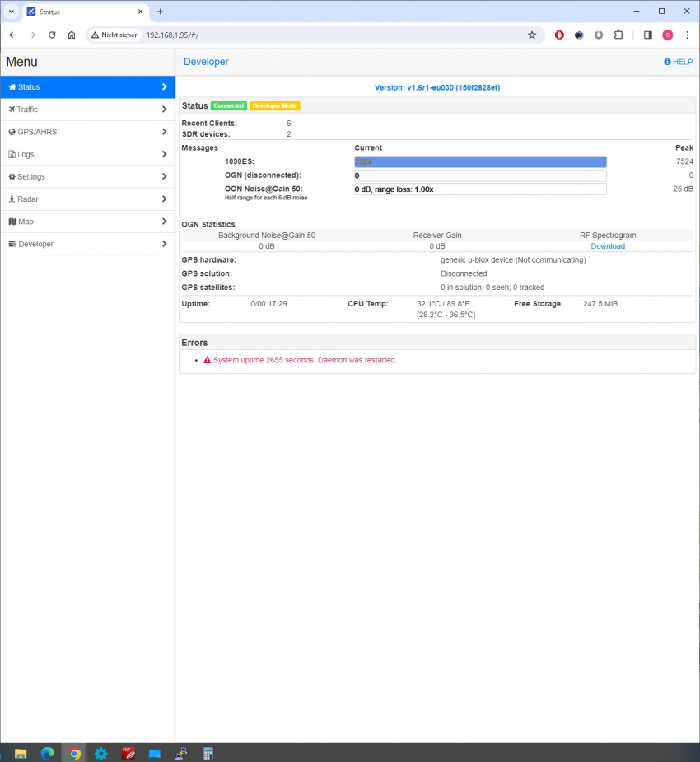Click the warning triangle icon in Errors
Screen dimensions: 700x762
coord(207,360)
